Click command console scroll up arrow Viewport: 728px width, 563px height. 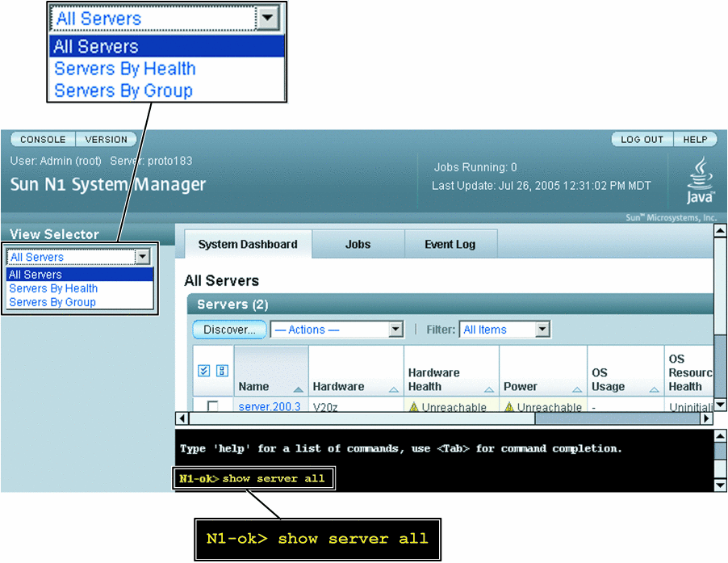tap(720, 435)
